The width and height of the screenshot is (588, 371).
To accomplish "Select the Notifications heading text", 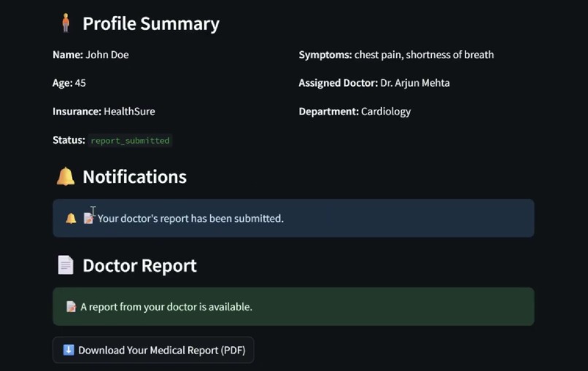I will (135, 177).
